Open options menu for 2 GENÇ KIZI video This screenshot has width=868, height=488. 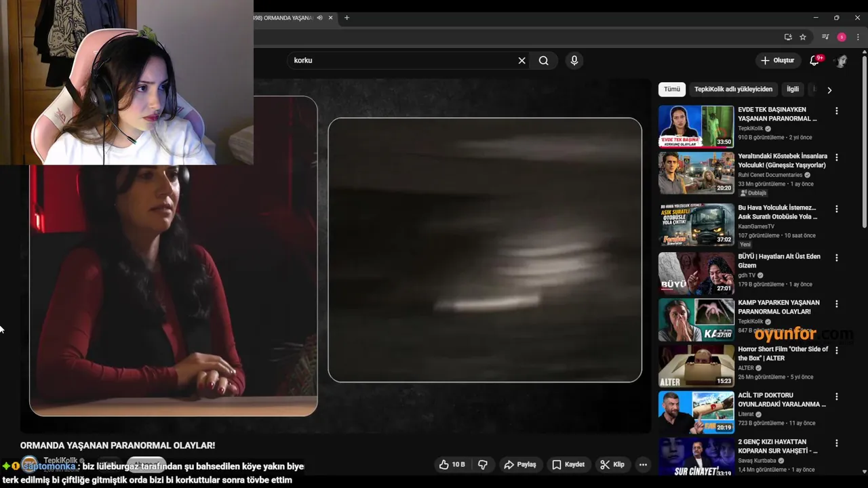coord(836,443)
